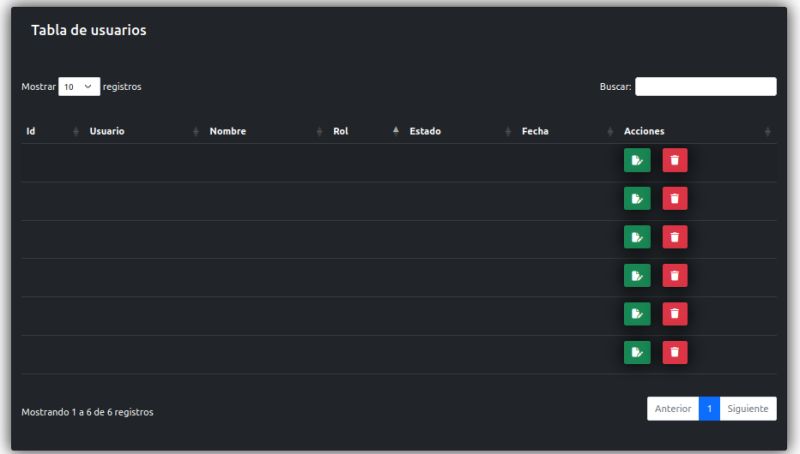Delete the user in the second row
800x454 pixels.
[674, 198]
